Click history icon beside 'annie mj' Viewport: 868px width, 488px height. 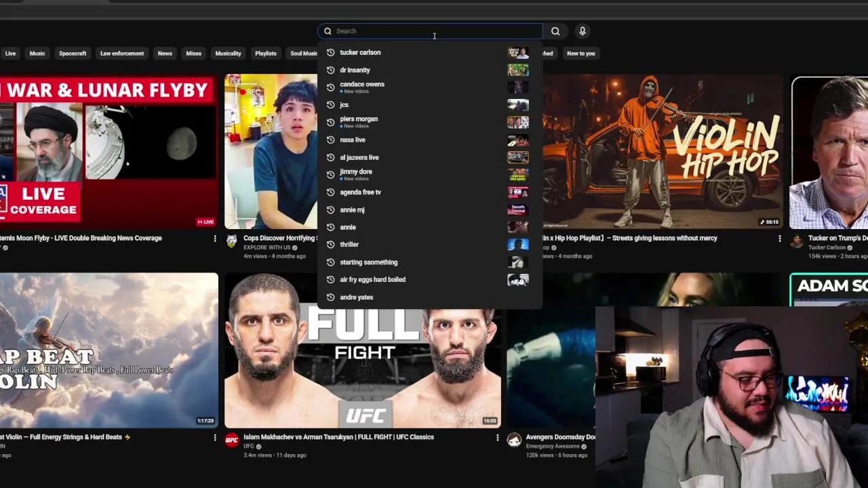pyautogui.click(x=330, y=210)
